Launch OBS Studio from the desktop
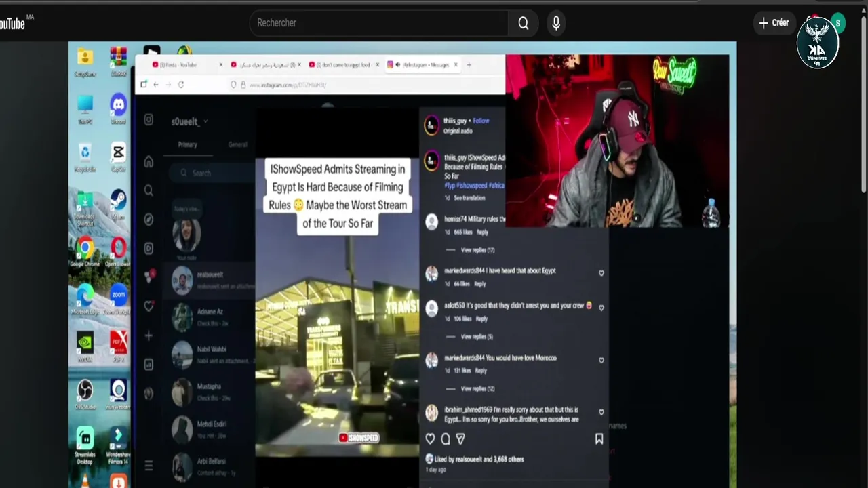Viewport: 868px width, 488px height. pyautogui.click(x=85, y=394)
